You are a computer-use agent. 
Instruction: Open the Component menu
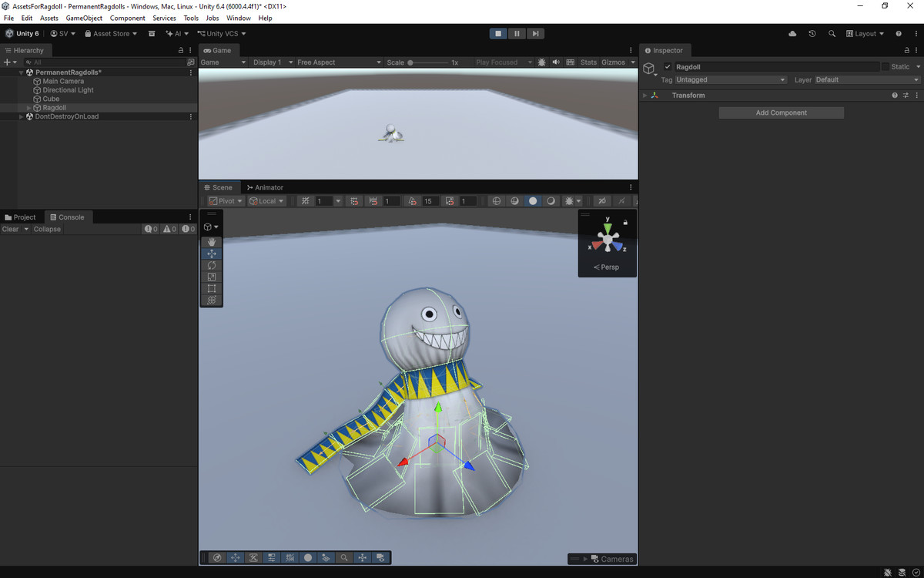(127, 18)
